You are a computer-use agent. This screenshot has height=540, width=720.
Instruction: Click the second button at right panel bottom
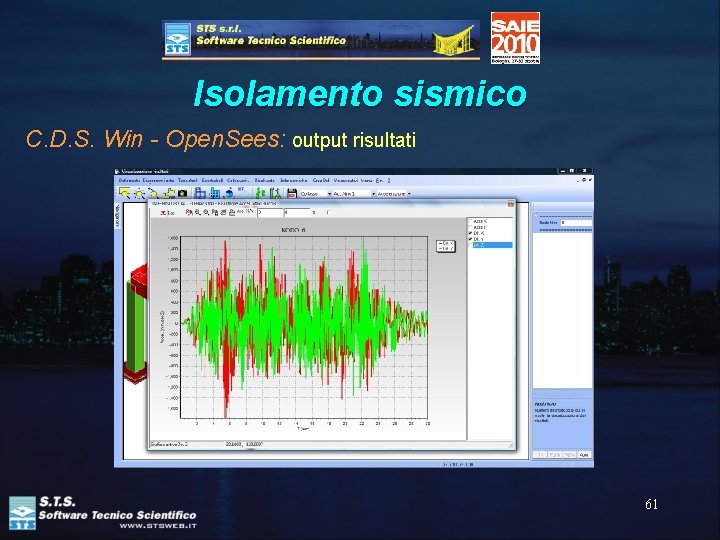(555, 455)
